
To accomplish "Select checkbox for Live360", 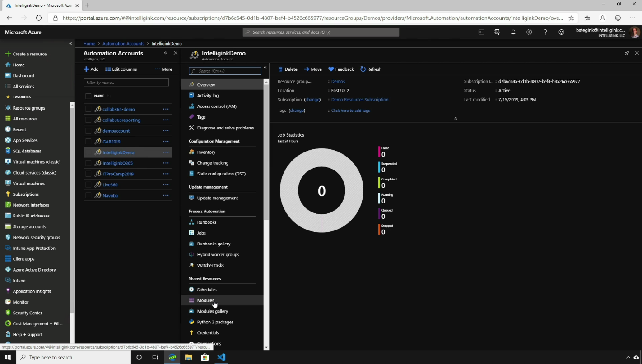I will (88, 185).
